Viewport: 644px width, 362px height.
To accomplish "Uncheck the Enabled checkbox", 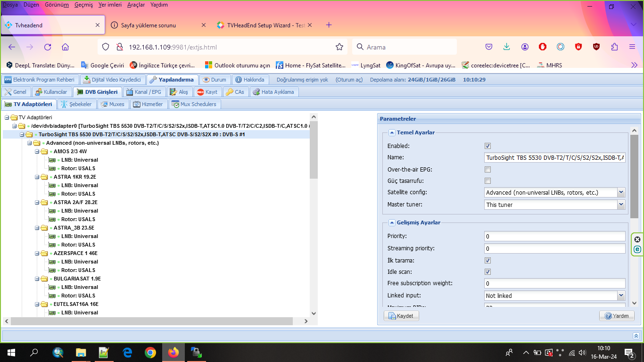I will point(488,146).
